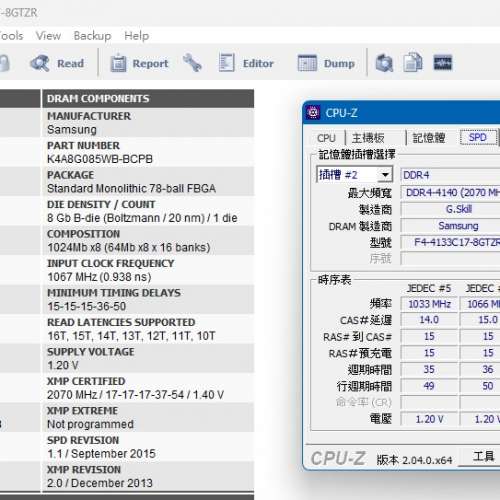Click the K4A8G085WB-BCPB part number
The width and height of the screenshot is (500, 500).
tap(100, 159)
